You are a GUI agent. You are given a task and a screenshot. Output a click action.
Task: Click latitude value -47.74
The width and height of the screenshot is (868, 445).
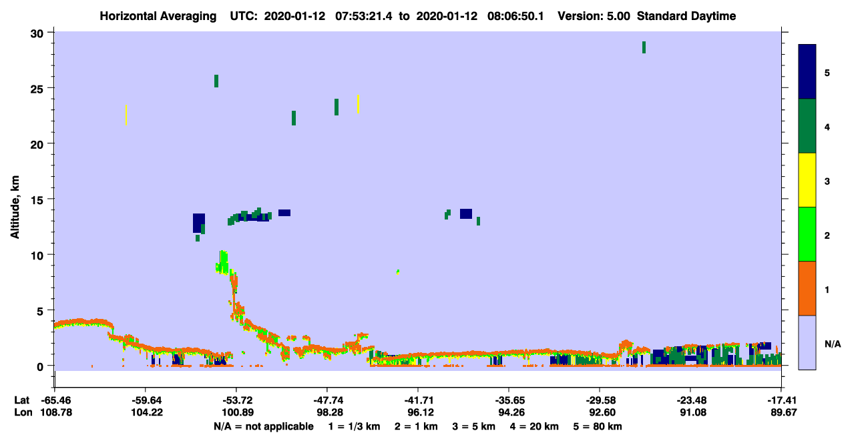coord(327,400)
